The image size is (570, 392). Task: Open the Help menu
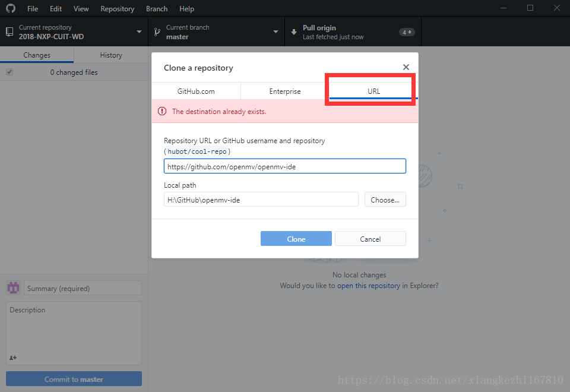186,9
